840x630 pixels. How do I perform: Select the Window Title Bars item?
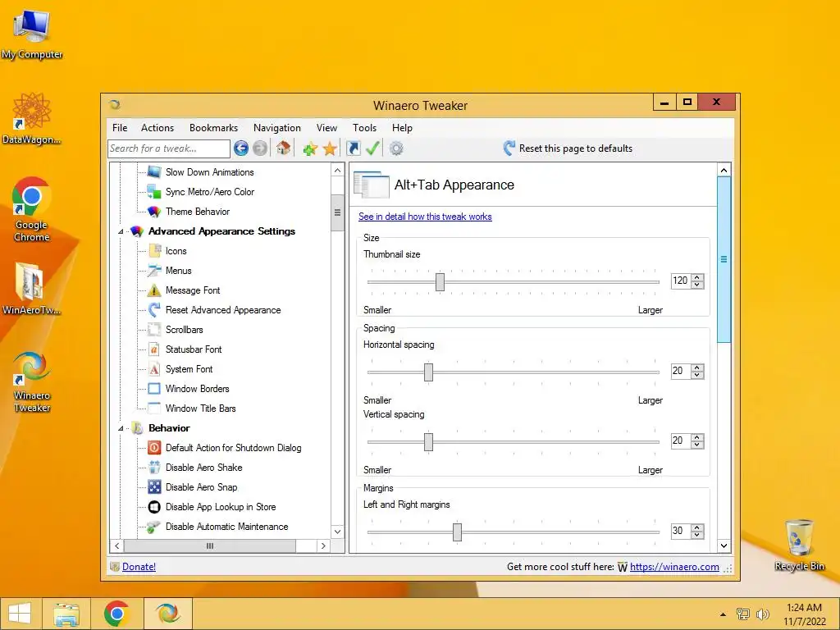coord(201,409)
